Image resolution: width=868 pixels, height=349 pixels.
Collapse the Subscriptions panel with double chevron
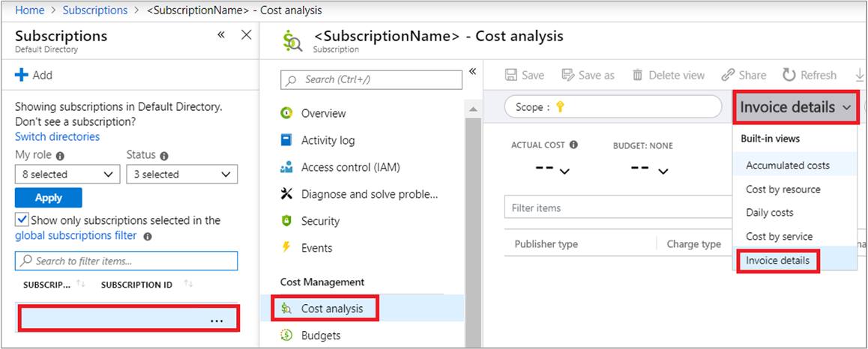pos(221,35)
